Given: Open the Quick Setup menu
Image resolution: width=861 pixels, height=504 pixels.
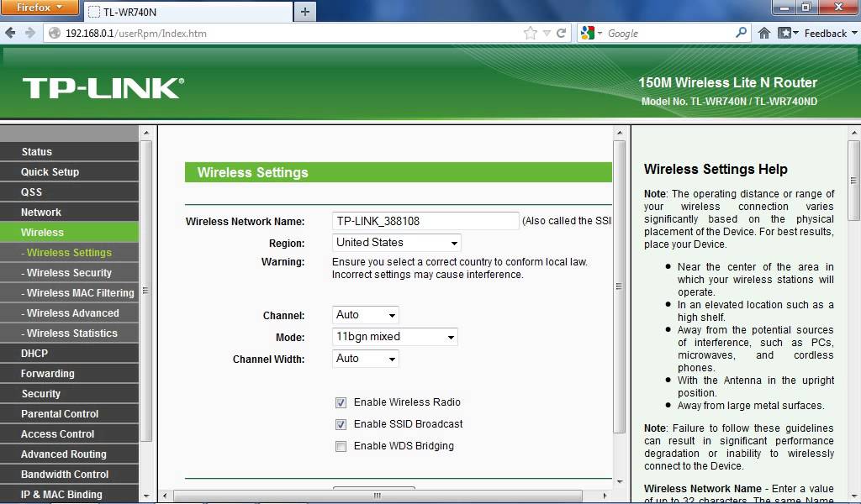Looking at the screenshot, I should pyautogui.click(x=69, y=171).
